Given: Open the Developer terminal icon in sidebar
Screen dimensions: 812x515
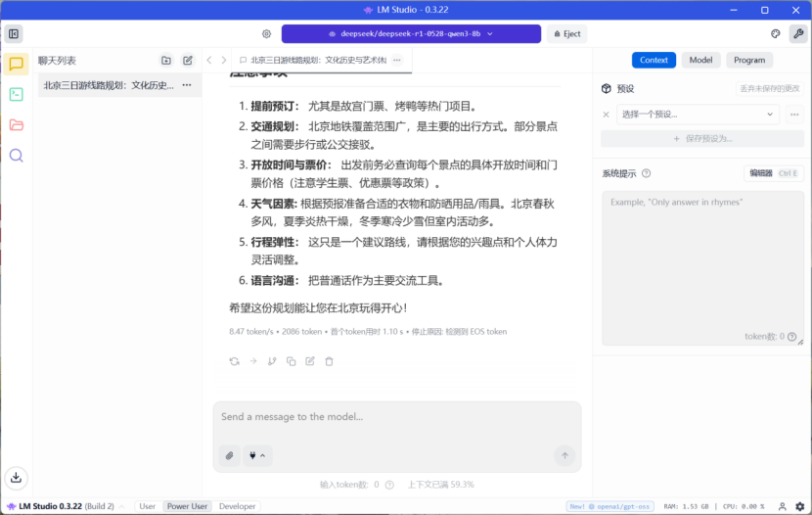Looking at the screenshot, I should 16,95.
